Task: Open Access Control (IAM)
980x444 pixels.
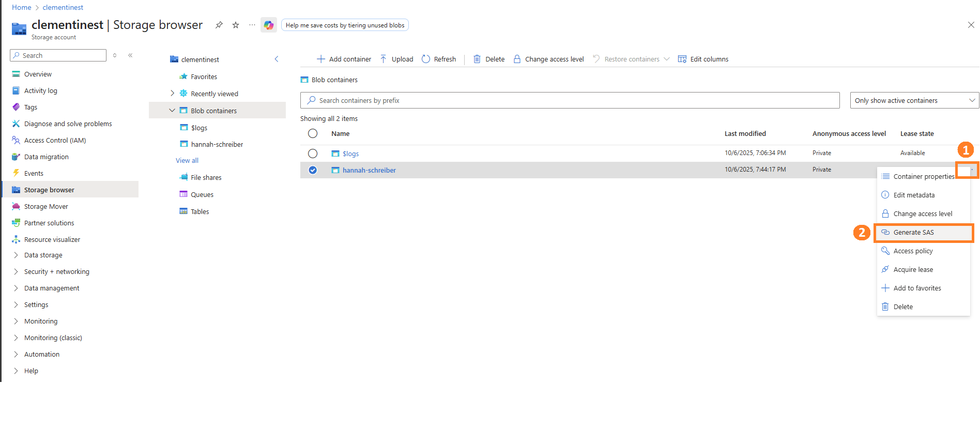Action: tap(55, 140)
